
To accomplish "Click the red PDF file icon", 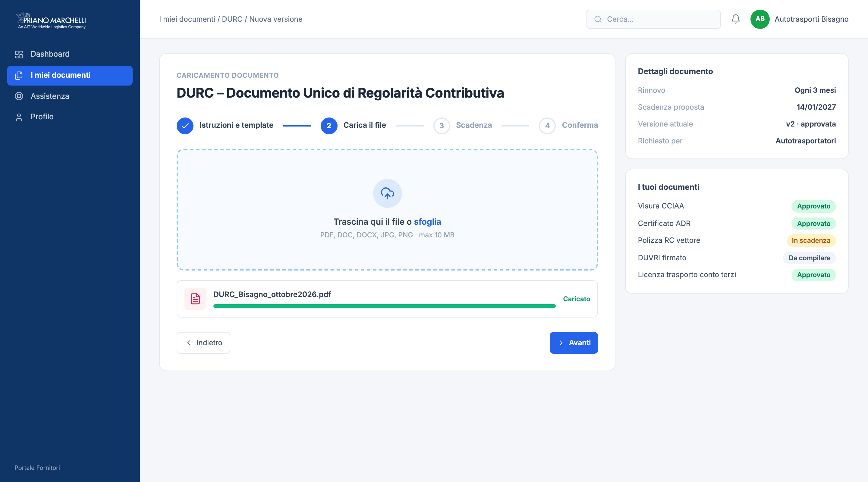I will click(195, 299).
